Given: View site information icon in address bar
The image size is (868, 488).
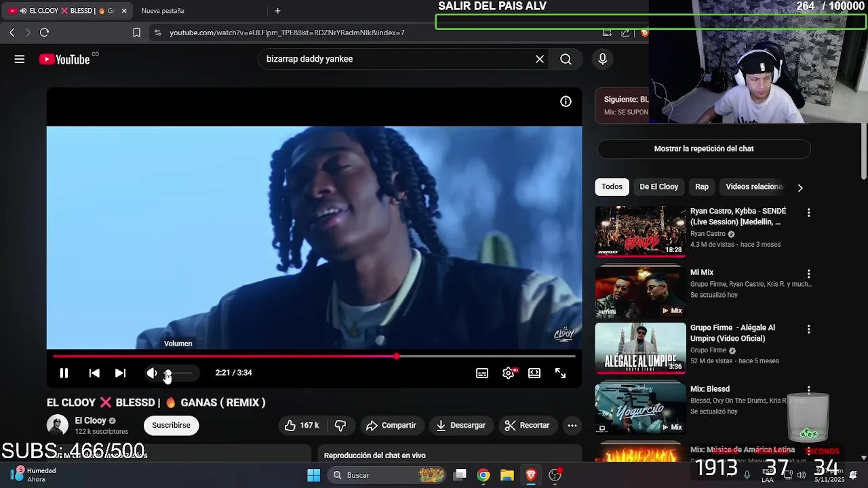Looking at the screenshot, I should (157, 33).
